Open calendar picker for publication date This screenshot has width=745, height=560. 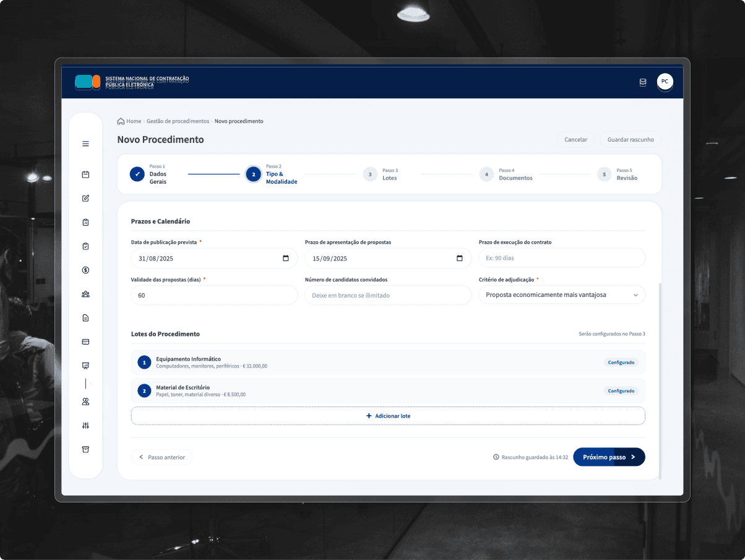[x=286, y=258]
